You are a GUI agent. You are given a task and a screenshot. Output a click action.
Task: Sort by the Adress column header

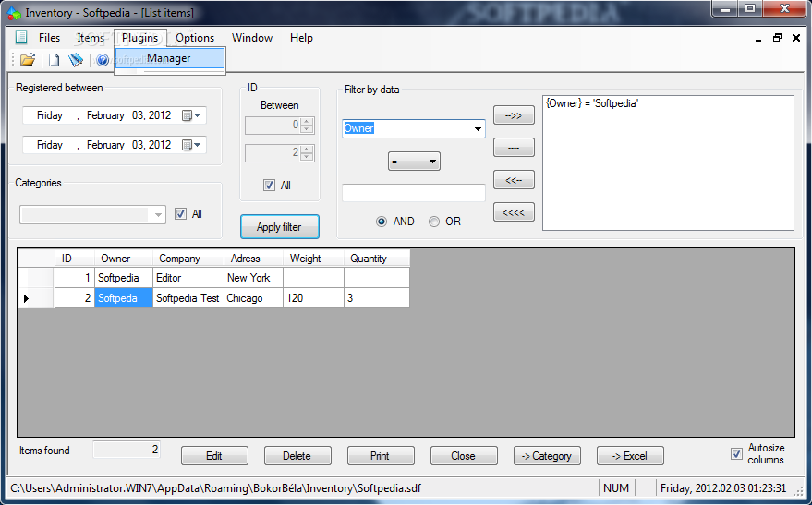[253, 259]
